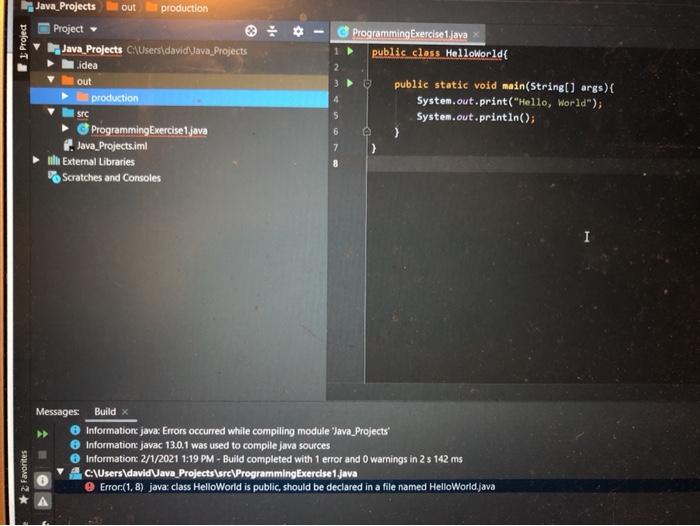Open the 1: Project side tool tab
This screenshot has width=700, height=526.
[22, 48]
